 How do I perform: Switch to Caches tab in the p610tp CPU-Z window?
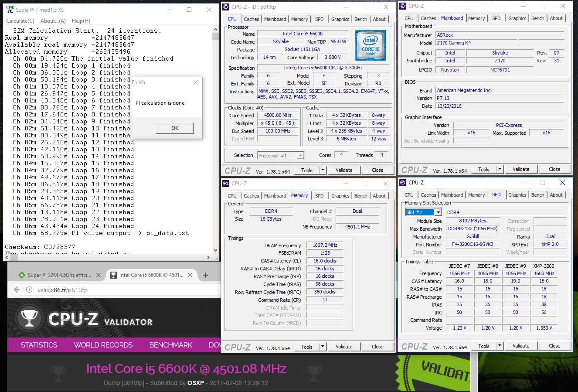[x=252, y=19]
